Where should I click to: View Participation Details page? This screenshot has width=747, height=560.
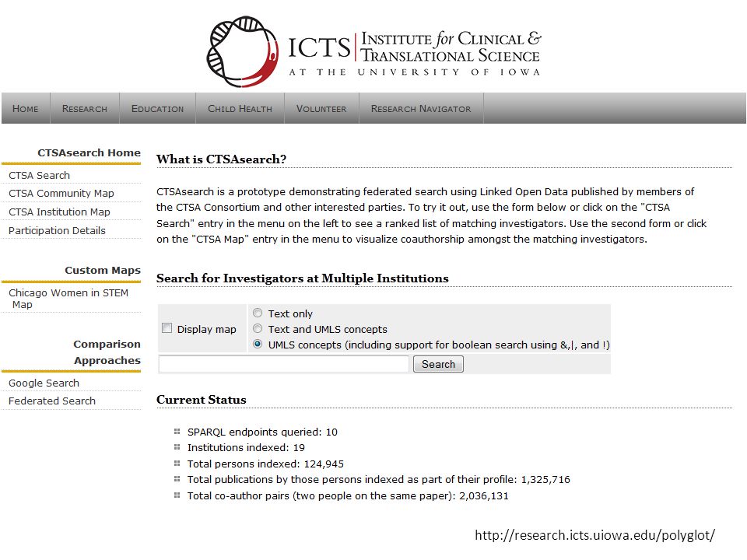[x=57, y=230]
